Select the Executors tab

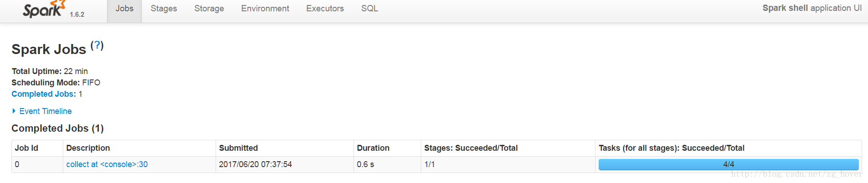coord(325,9)
